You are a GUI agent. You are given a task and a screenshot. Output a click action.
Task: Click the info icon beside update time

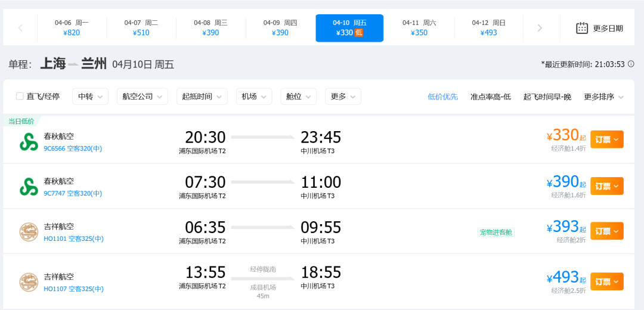coord(630,64)
